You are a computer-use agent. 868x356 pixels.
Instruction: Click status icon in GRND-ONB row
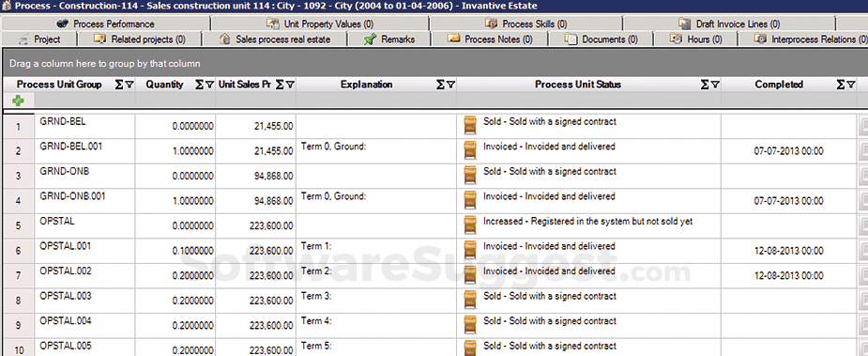click(x=470, y=176)
